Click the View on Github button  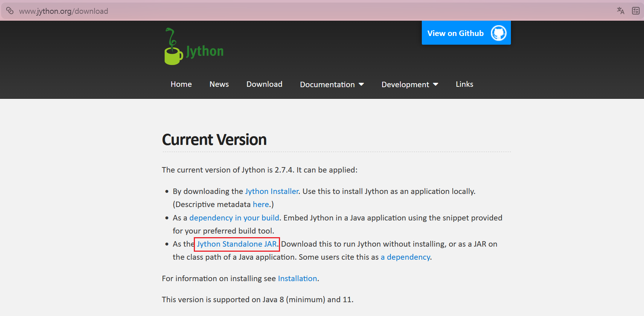point(466,33)
